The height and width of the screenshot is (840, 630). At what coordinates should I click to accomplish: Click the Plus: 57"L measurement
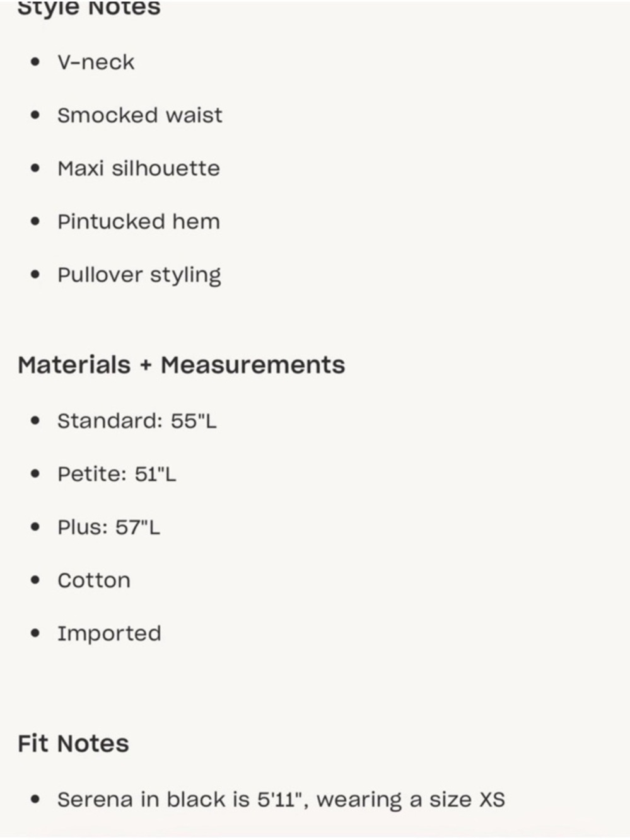point(108,527)
